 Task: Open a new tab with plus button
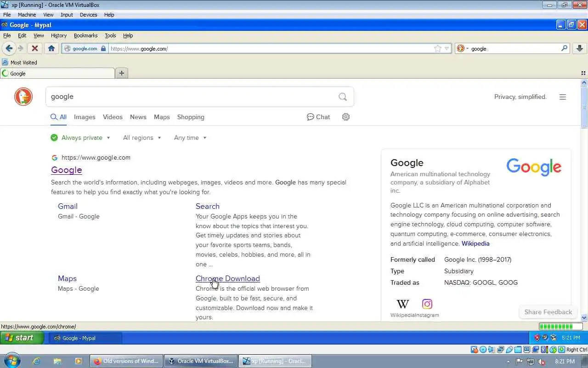tap(122, 73)
